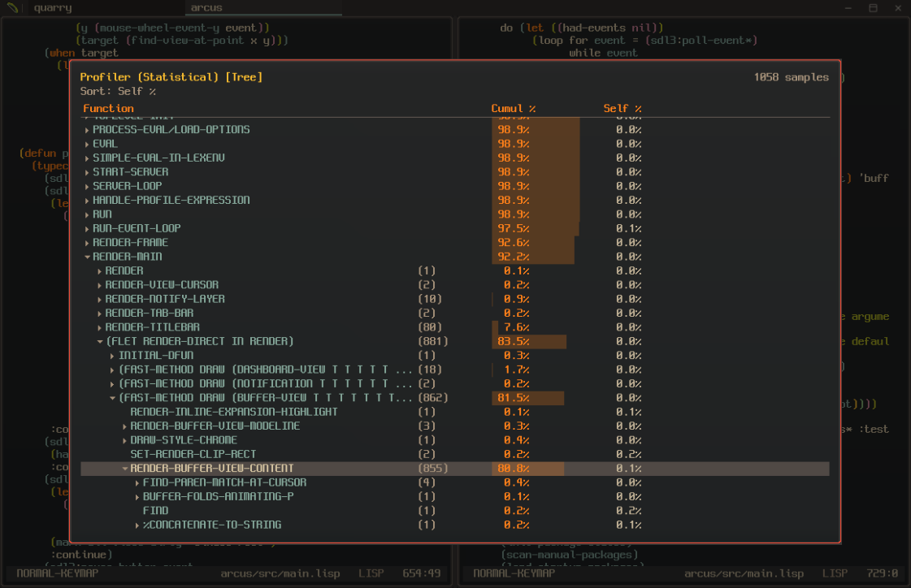Click the 654:49 cursor position in status bar
The width and height of the screenshot is (911, 588).
421,573
